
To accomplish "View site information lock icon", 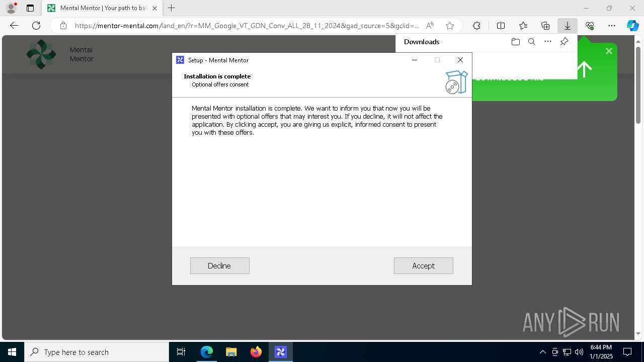I will pos(63,26).
